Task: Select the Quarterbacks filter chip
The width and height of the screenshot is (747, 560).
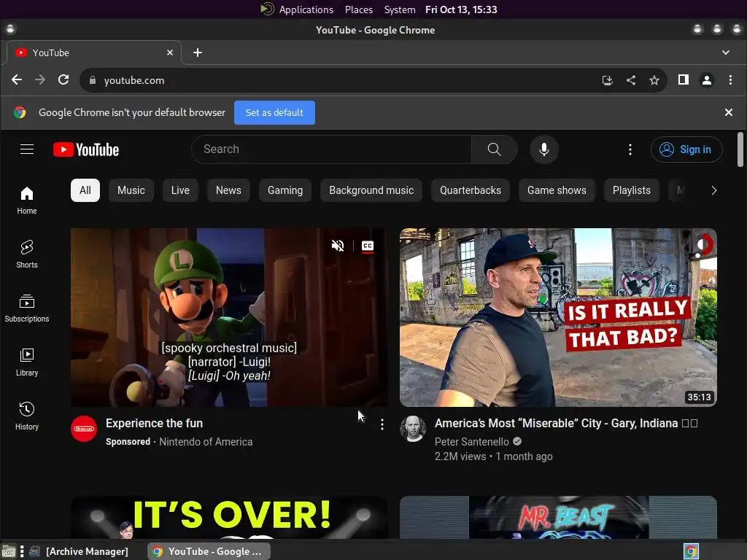Action: coord(471,190)
